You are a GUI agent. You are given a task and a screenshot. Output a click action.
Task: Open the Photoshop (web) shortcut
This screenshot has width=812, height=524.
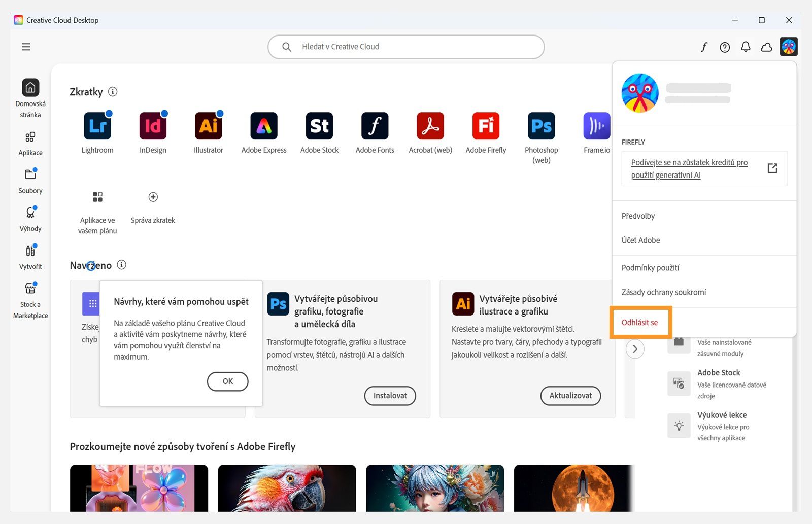coord(542,137)
